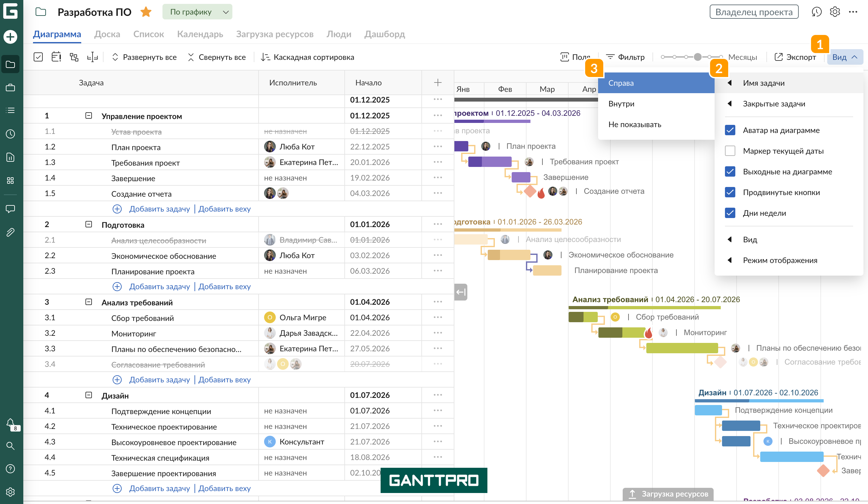Open notifications bell in sidebar
Image resolution: width=868 pixels, height=504 pixels.
click(10, 422)
